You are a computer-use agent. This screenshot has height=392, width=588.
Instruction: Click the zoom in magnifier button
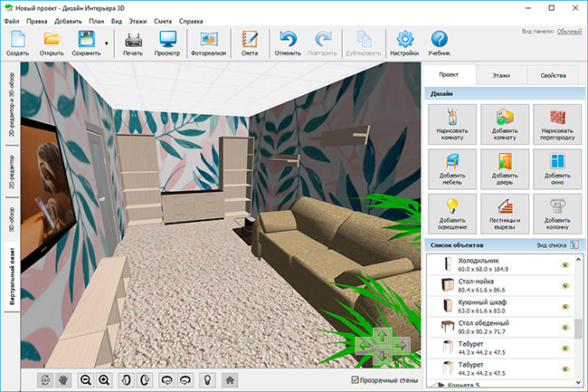pos(105,380)
